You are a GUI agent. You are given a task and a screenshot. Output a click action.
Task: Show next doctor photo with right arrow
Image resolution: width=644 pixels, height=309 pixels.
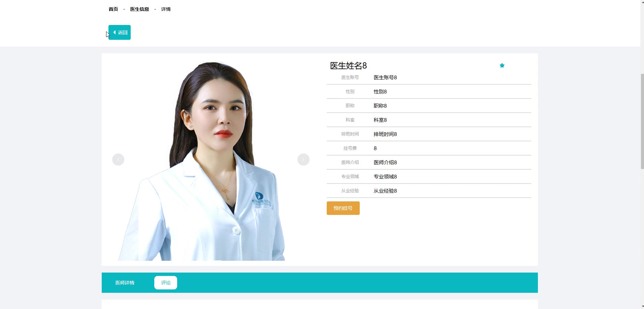pyautogui.click(x=303, y=160)
